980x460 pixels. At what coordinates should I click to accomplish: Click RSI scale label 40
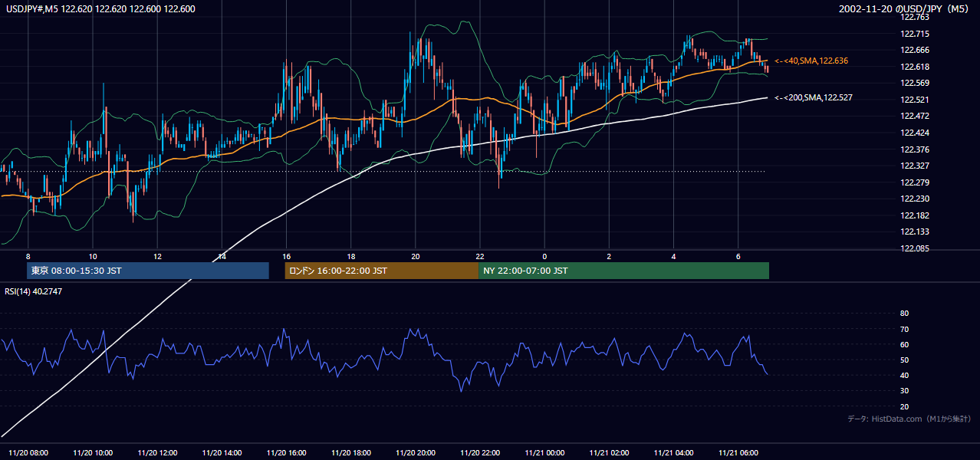904,375
